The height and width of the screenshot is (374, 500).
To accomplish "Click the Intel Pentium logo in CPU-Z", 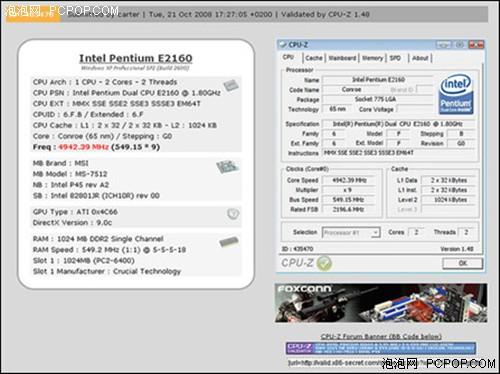I will pos(456,94).
